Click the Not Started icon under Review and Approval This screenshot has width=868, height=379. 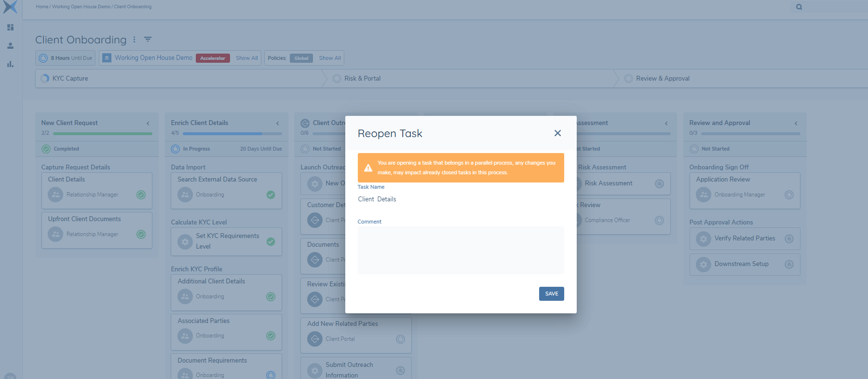point(694,149)
